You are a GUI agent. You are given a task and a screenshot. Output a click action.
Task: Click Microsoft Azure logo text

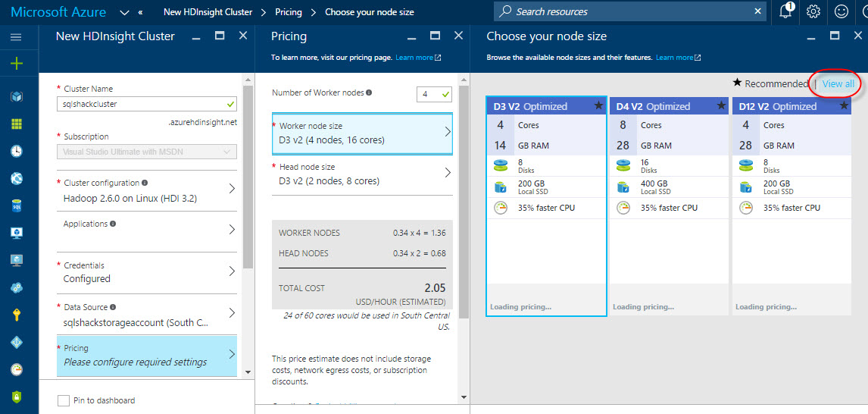[58, 11]
